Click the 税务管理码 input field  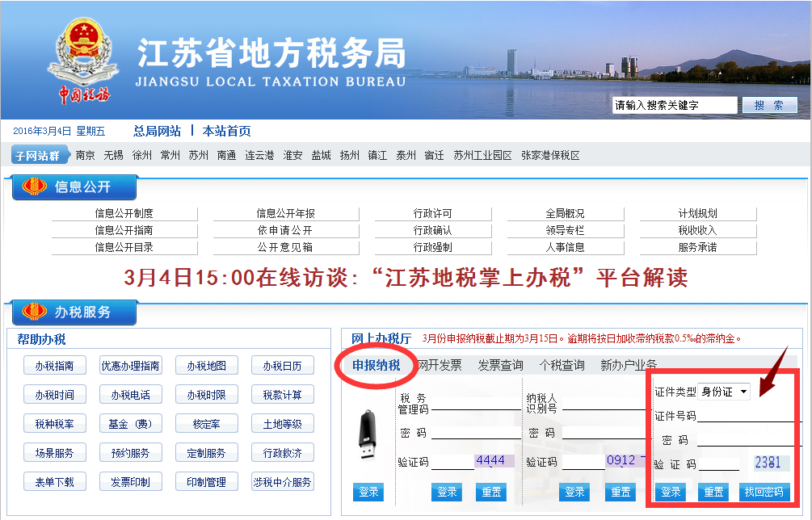[476, 403]
